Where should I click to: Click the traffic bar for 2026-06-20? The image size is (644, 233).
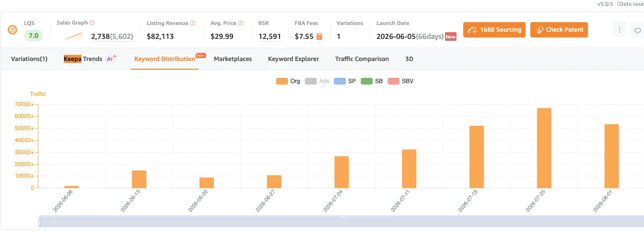coord(207,183)
